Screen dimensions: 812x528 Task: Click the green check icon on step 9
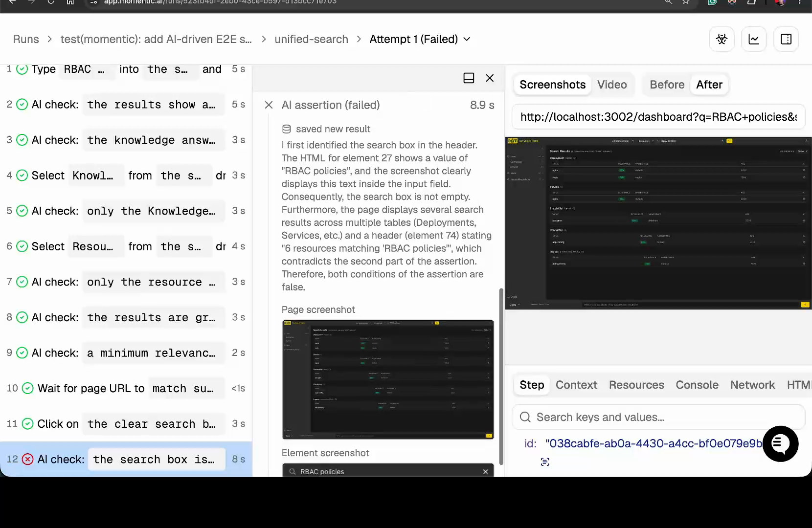click(x=22, y=353)
